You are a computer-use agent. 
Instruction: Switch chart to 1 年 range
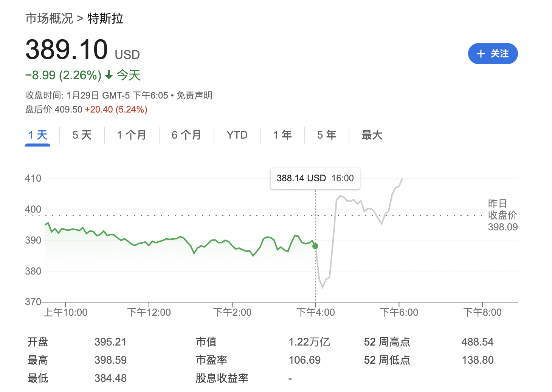[x=282, y=135]
